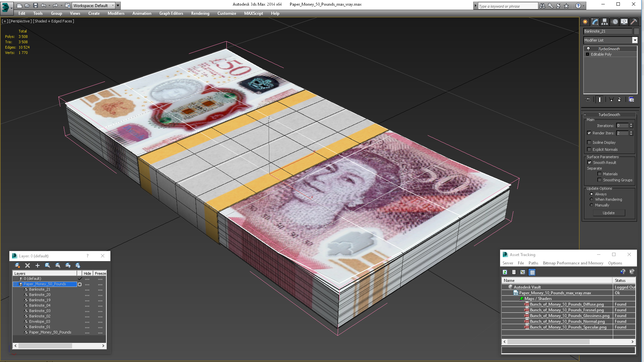Open the Workspace: Default dropdown
644x362 pixels.
94,6
